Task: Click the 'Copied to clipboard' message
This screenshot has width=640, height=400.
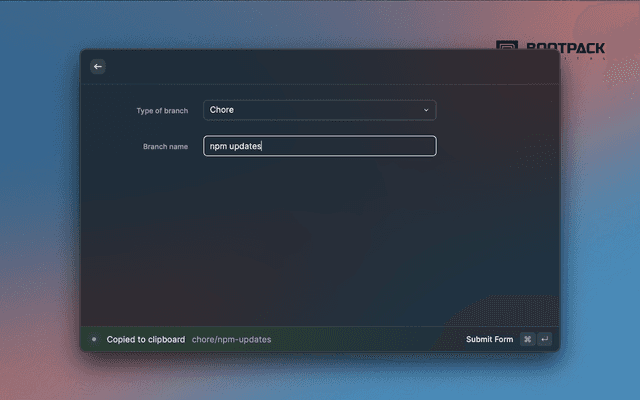Action: (145, 339)
